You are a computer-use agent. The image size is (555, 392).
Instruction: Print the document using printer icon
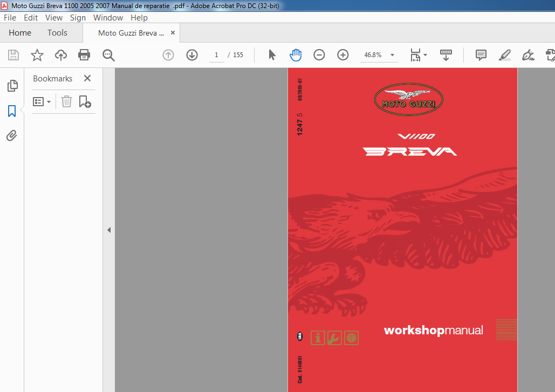click(x=84, y=55)
